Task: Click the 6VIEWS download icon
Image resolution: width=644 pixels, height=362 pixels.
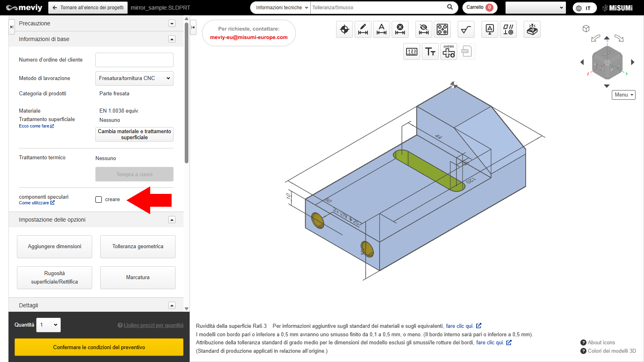Action: click(x=449, y=51)
